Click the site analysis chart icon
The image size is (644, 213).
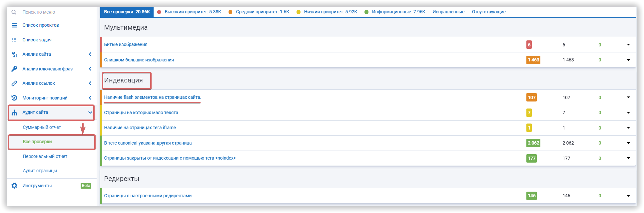click(x=14, y=54)
